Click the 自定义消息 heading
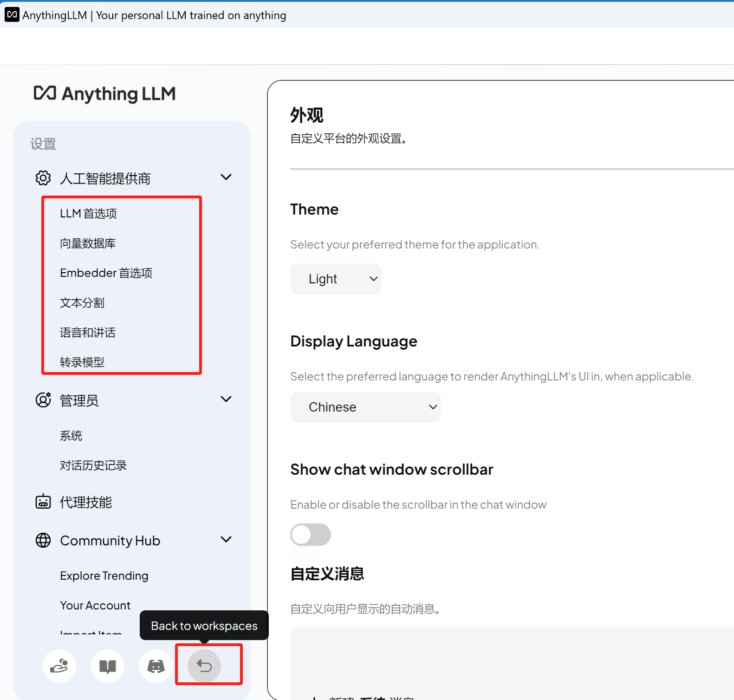734x700 pixels. pos(327,574)
